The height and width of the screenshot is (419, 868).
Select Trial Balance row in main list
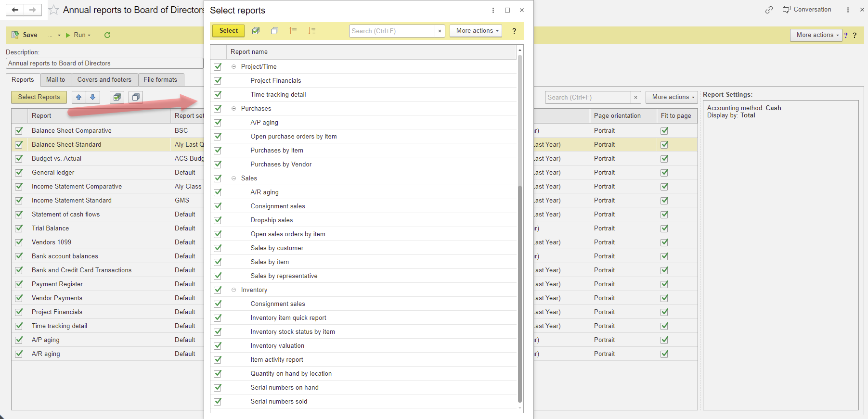click(108, 228)
